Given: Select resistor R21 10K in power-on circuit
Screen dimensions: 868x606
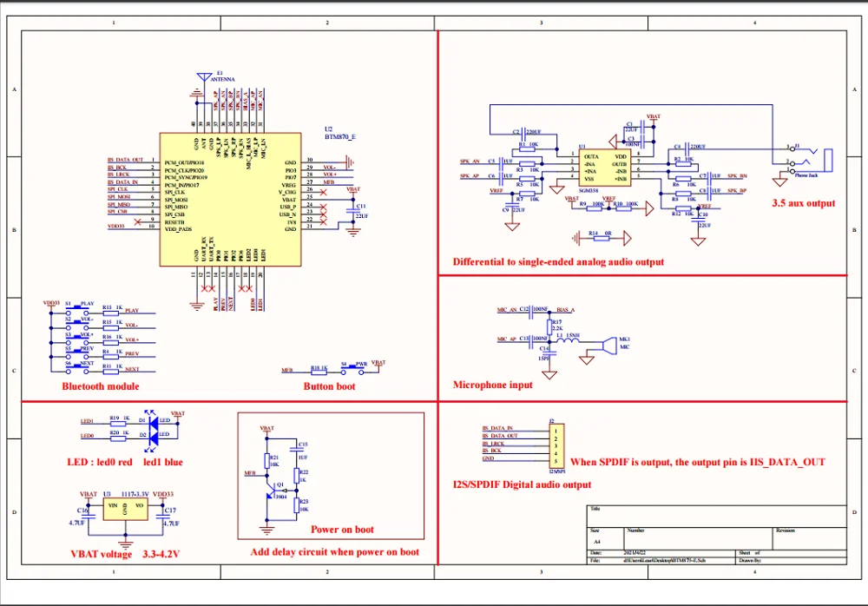Looking at the screenshot, I should [x=266, y=461].
